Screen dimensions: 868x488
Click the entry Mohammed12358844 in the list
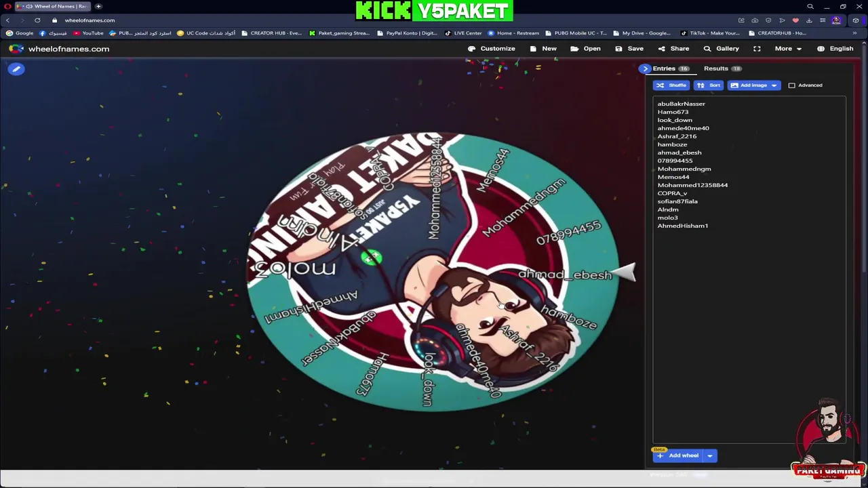tap(692, 185)
